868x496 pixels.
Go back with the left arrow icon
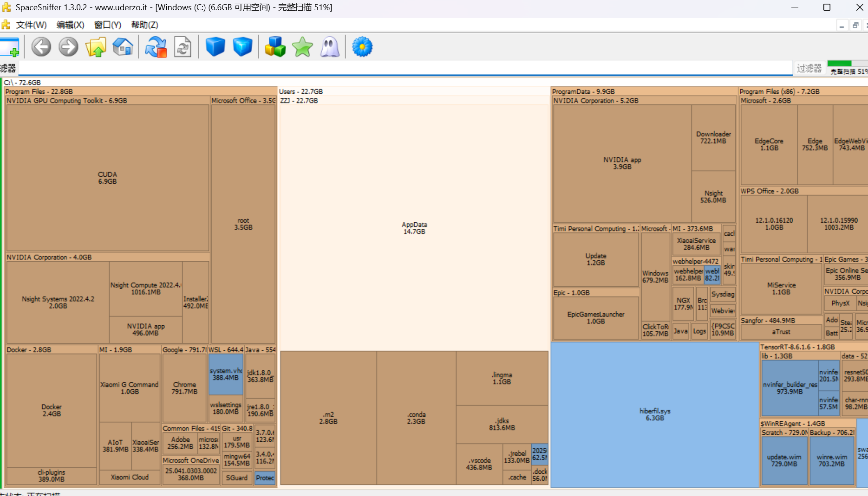coord(41,47)
